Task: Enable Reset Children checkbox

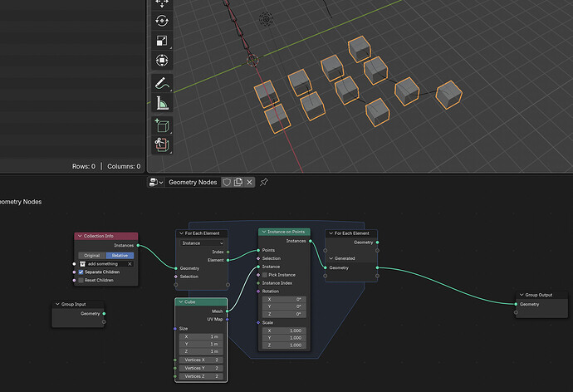Action: tap(81, 280)
